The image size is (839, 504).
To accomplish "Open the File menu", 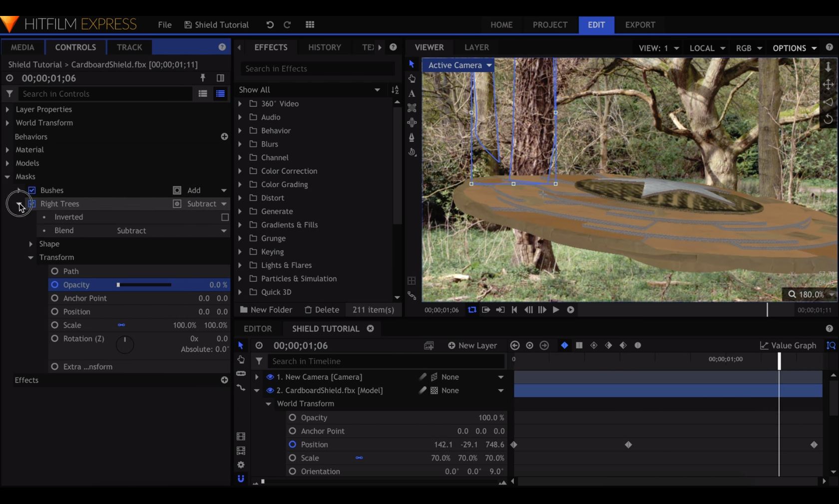I will click(164, 24).
